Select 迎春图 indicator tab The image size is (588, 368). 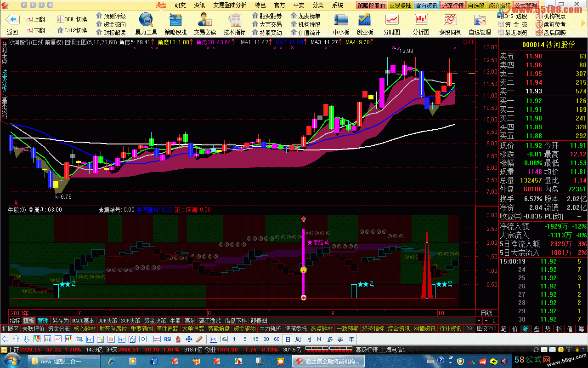259,321
